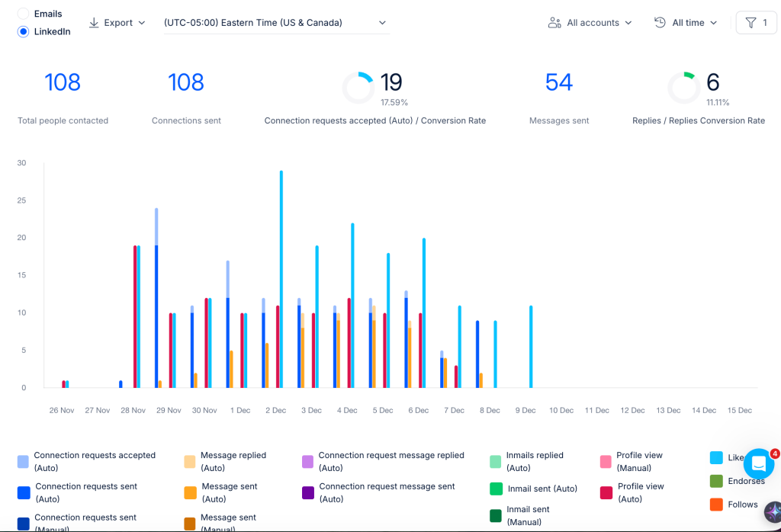781x532 pixels.
Task: Click the connection requests accepted donut chart
Action: tap(358, 88)
